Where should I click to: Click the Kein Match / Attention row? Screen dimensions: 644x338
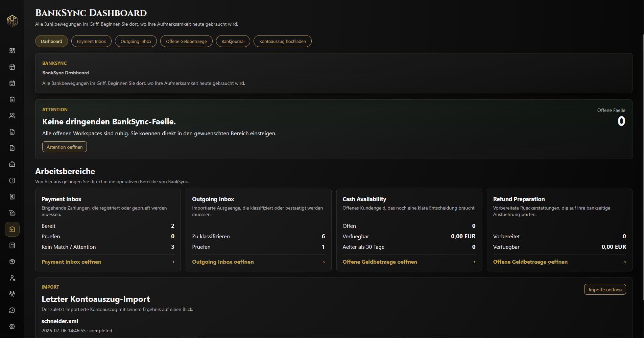click(108, 247)
